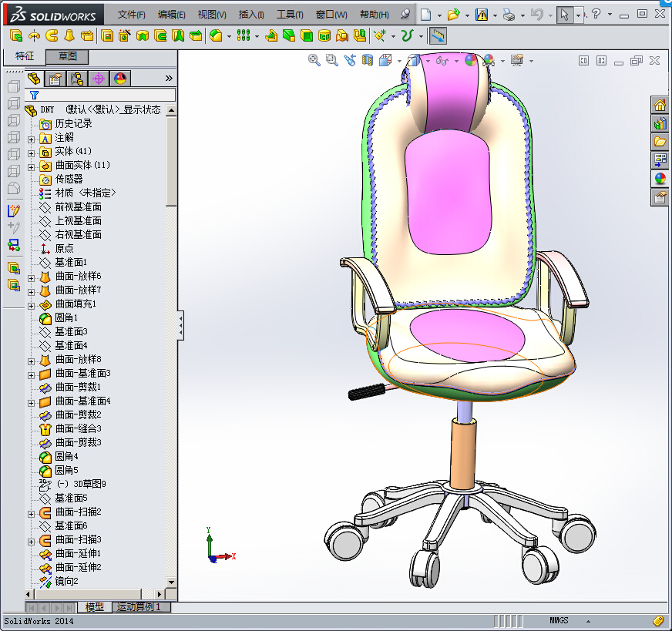Screen dimensions: 672x631
Task: Click the Print icon in top toolbar
Action: point(509,15)
